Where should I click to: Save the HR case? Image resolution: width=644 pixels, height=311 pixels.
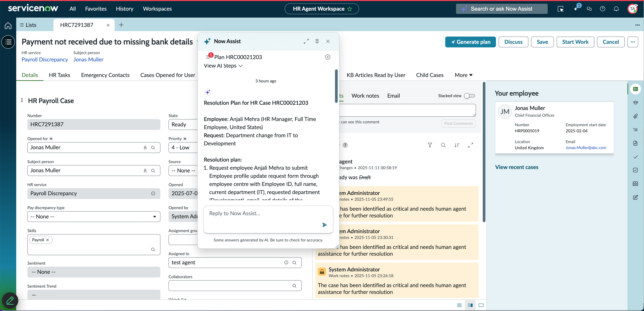pos(542,42)
